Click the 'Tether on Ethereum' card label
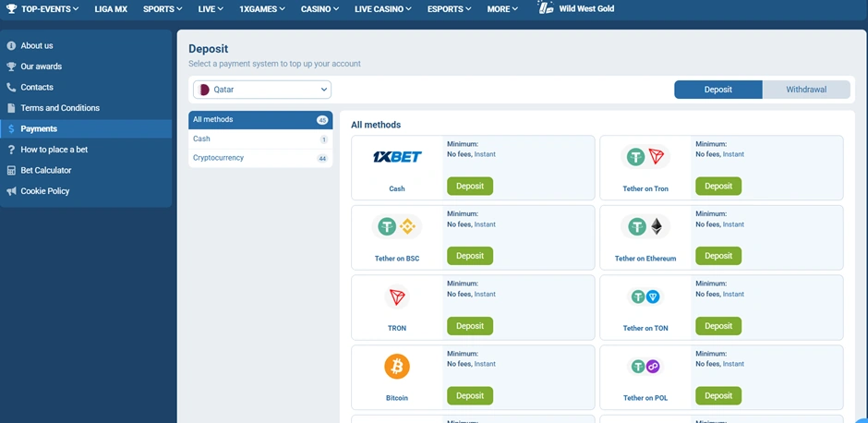Image resolution: width=868 pixels, height=423 pixels. click(645, 259)
